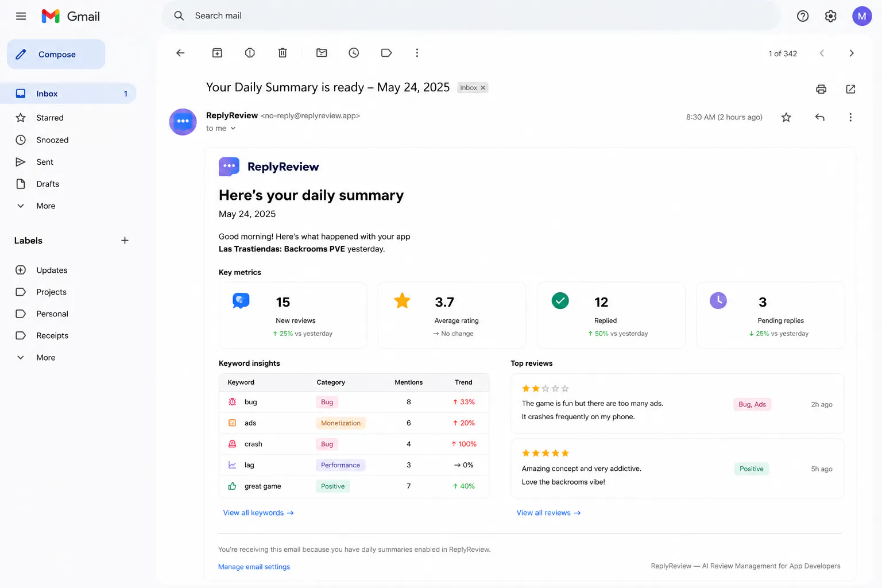Star this ReplyReview message
The height and width of the screenshot is (588, 882).
coord(786,117)
